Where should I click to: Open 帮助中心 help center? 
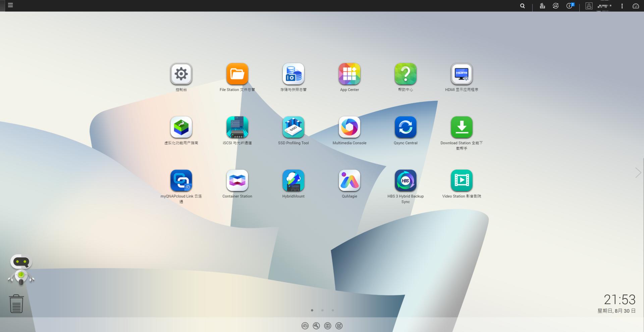point(406,74)
